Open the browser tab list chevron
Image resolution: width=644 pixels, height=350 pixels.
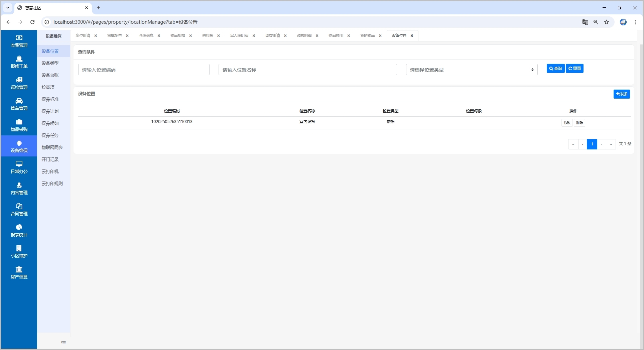coord(8,8)
